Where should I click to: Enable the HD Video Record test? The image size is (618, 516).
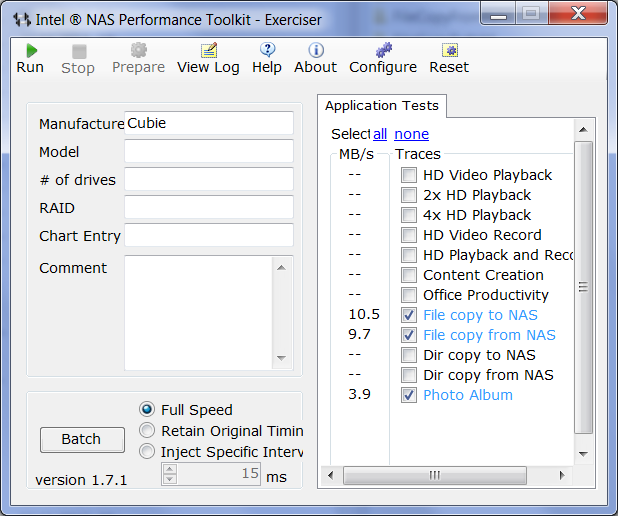[x=409, y=235]
